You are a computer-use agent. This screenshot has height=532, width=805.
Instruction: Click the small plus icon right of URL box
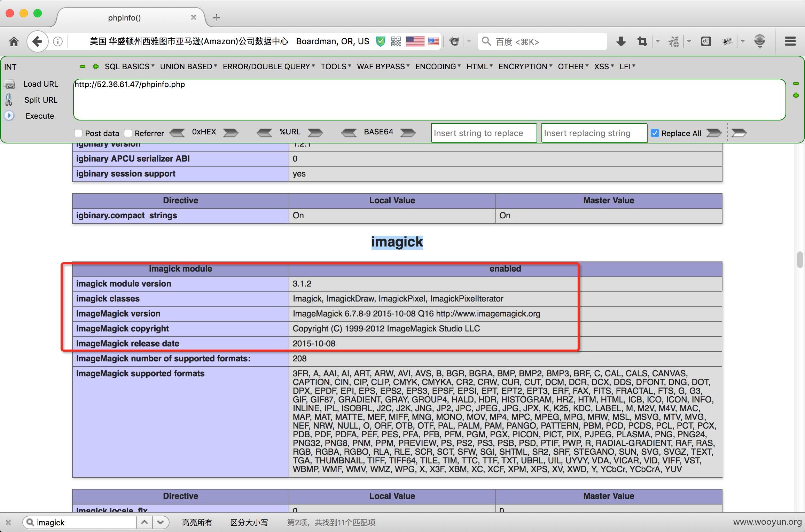click(796, 95)
